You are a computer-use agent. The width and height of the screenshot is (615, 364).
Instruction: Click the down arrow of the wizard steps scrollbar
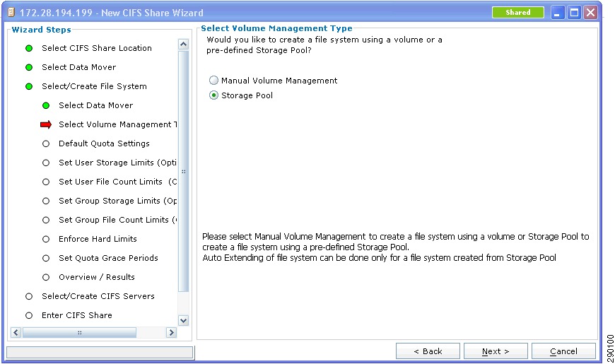(183, 320)
